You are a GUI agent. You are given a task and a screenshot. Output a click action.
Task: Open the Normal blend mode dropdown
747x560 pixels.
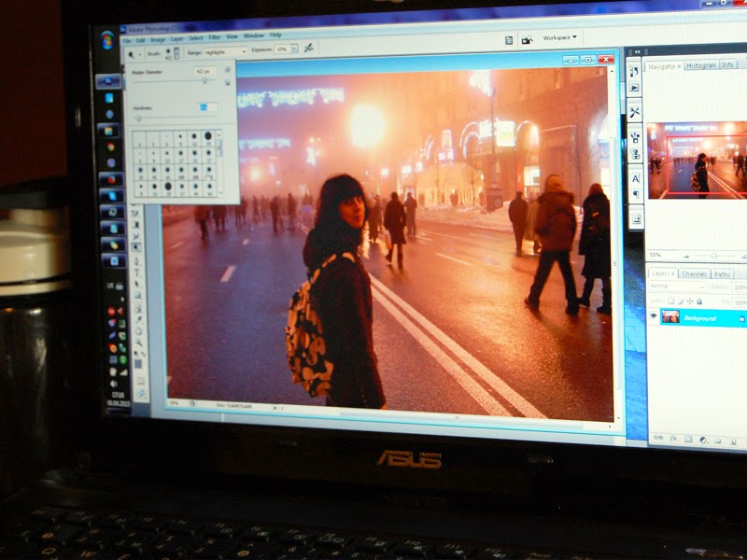click(x=675, y=287)
